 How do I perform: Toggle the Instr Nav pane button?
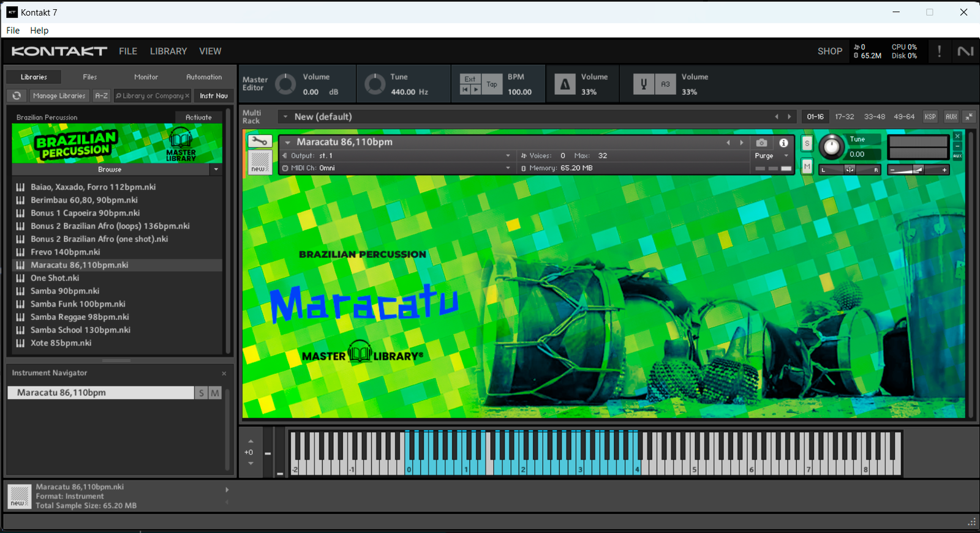point(213,95)
